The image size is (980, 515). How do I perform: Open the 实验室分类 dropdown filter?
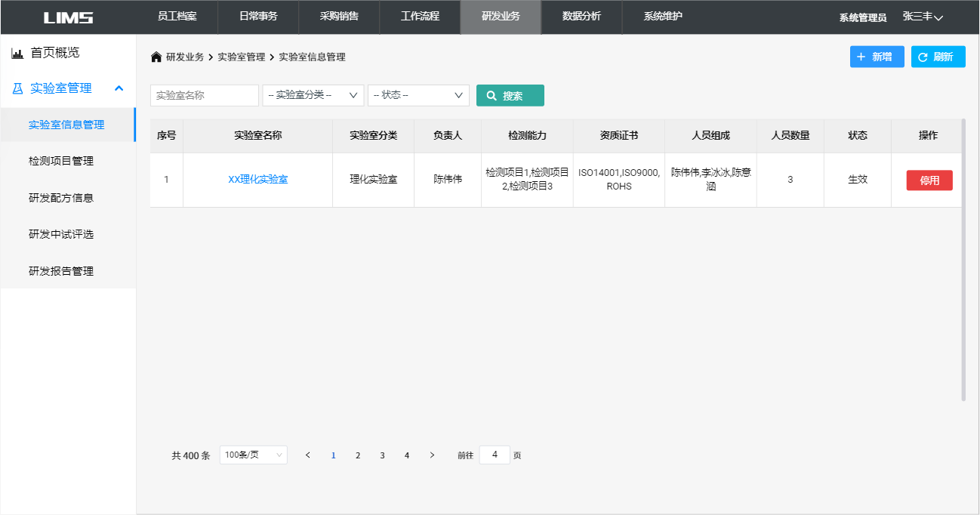(313, 95)
